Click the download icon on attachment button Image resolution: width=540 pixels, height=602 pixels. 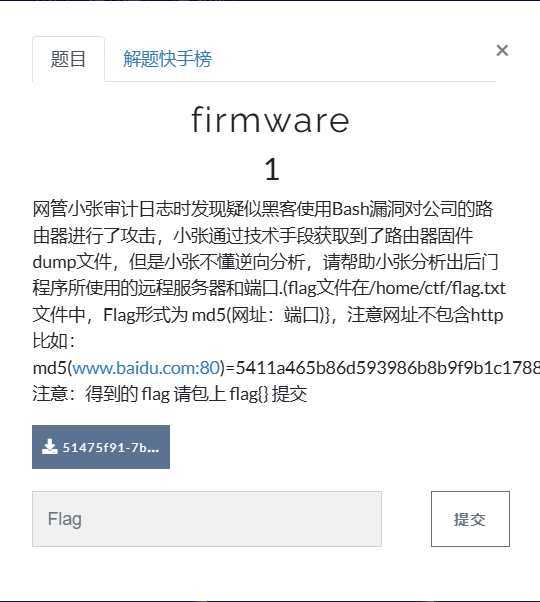[x=50, y=447]
